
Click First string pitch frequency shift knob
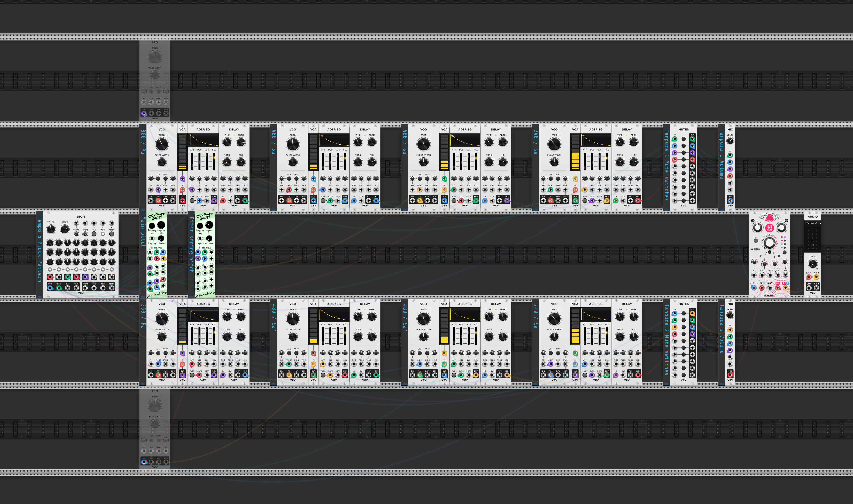(209, 225)
